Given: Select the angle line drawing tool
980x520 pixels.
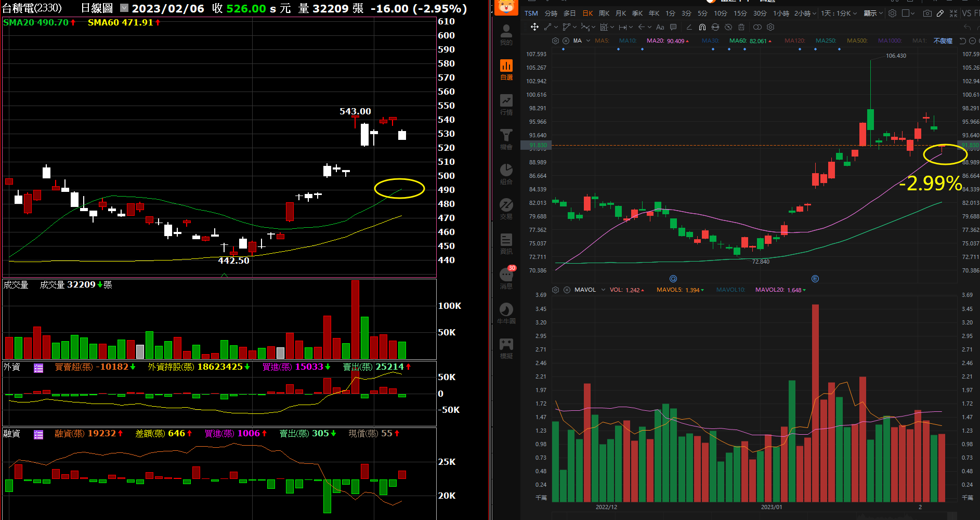Looking at the screenshot, I should (689, 27).
